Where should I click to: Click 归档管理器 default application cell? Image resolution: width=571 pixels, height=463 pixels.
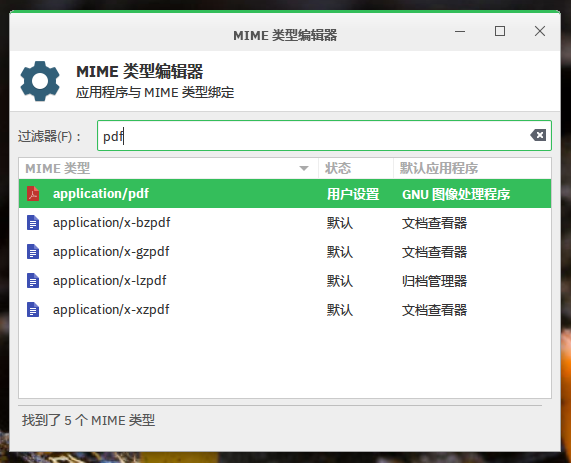click(434, 281)
